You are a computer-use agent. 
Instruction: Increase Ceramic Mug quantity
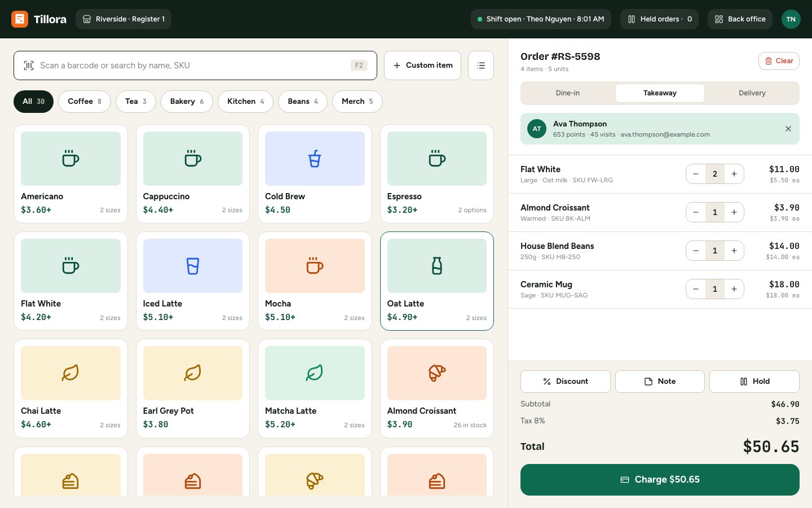click(734, 289)
